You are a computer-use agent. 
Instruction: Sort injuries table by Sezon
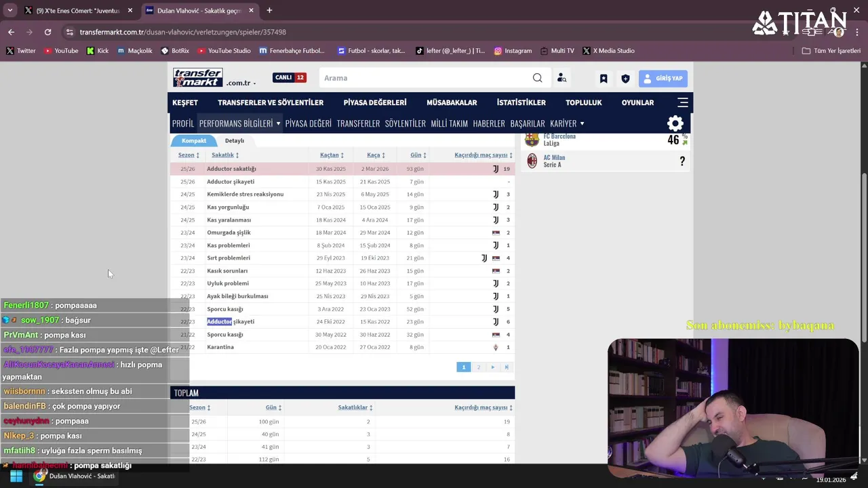tap(189, 155)
